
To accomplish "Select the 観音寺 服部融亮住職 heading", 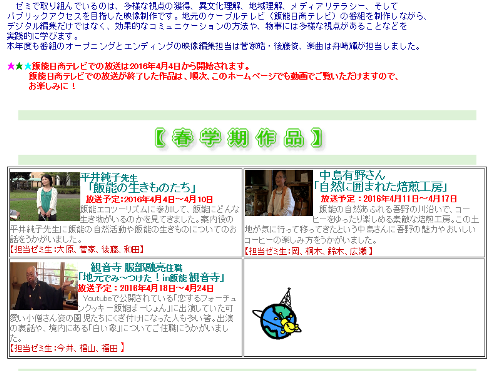I will [136, 267].
